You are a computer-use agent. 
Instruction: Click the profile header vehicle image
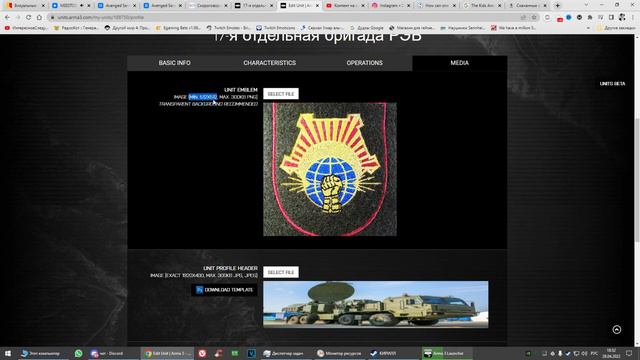click(376, 304)
